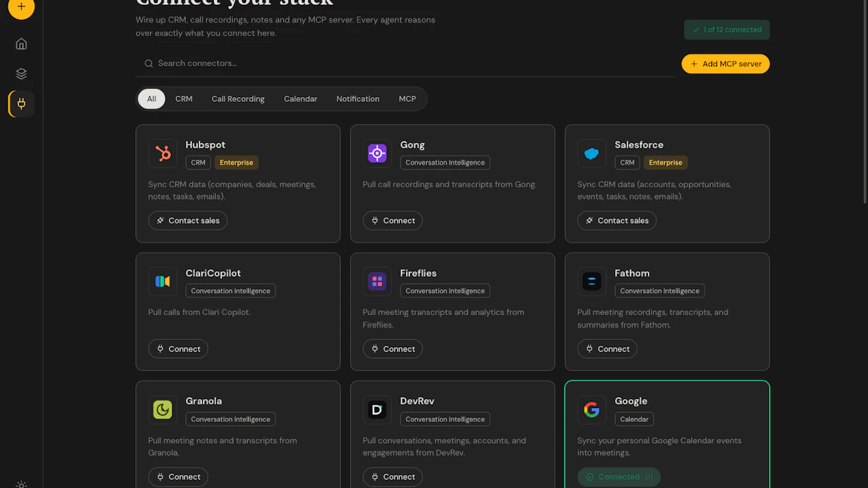Select the All filter tab
Screen dimensions: 868x488
click(x=152, y=99)
